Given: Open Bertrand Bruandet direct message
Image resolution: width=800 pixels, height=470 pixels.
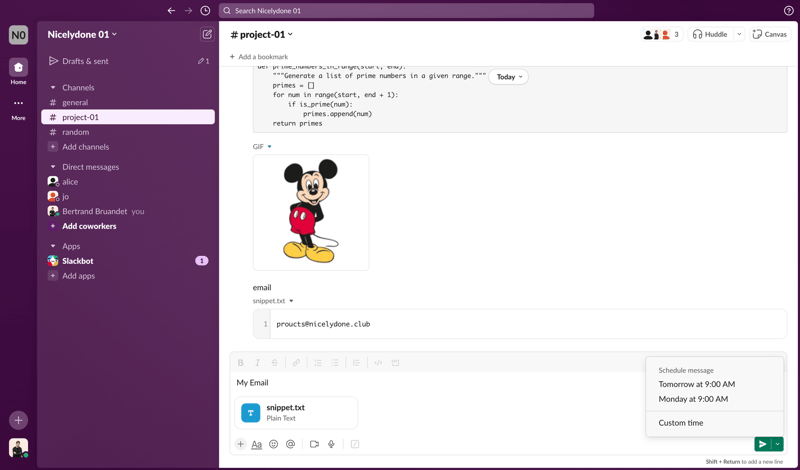Looking at the screenshot, I should coord(128,211).
